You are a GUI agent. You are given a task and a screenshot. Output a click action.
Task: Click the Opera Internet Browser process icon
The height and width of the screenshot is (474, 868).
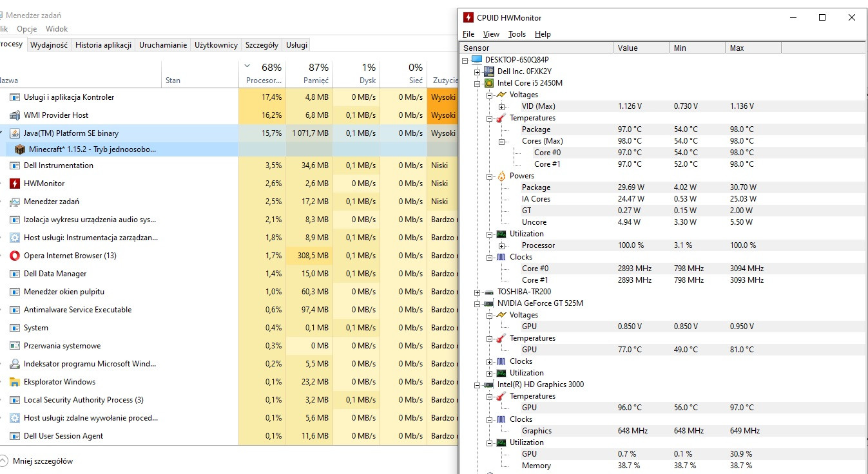[15, 256]
